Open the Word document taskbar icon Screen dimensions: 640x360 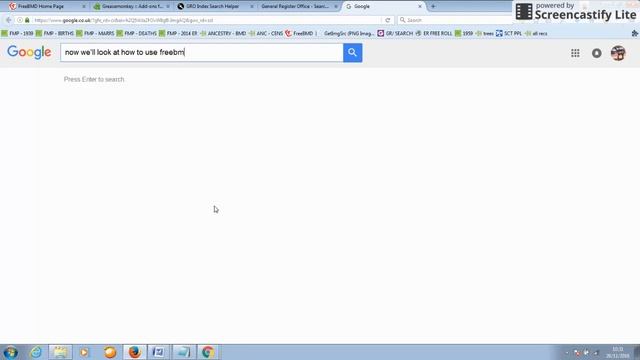coord(158,352)
